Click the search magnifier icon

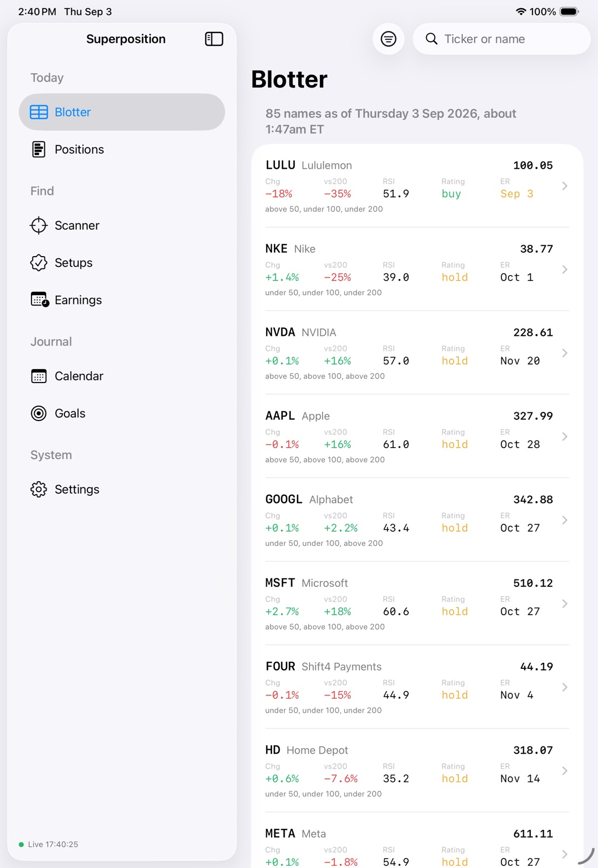pyautogui.click(x=432, y=39)
